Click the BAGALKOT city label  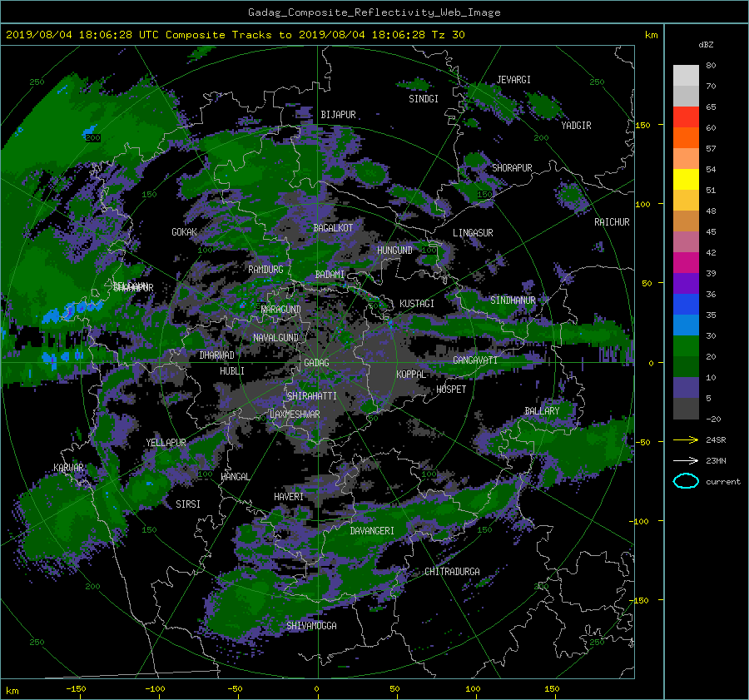(333, 228)
